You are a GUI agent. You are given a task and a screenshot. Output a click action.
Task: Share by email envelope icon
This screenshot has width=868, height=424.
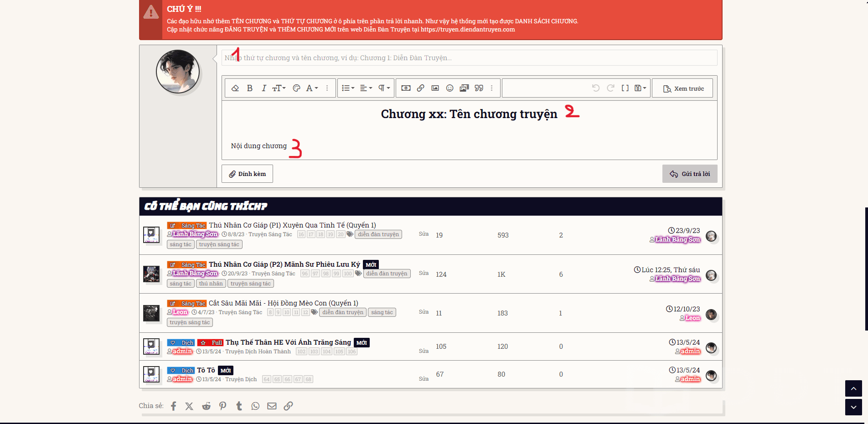(x=272, y=406)
